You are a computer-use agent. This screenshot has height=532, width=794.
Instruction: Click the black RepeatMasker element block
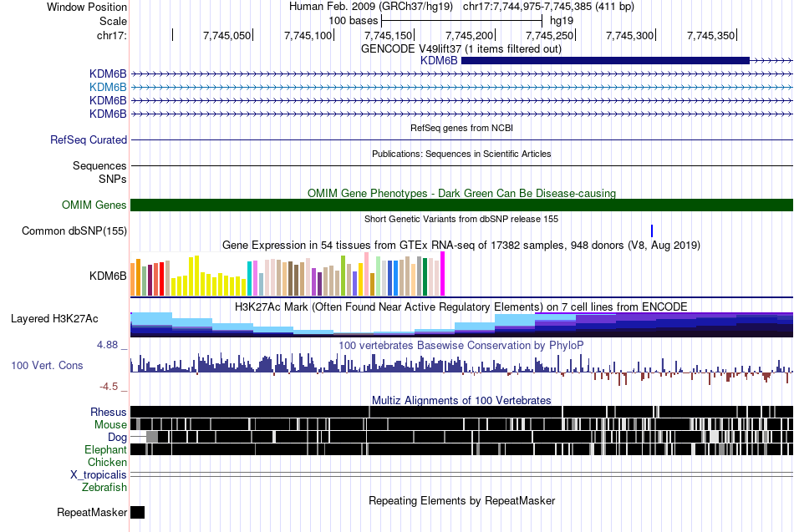137,512
